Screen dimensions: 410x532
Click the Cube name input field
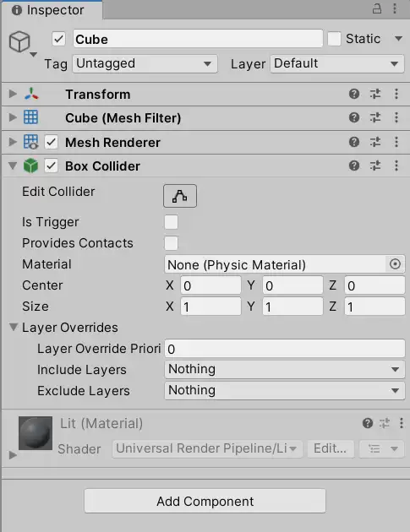198,39
